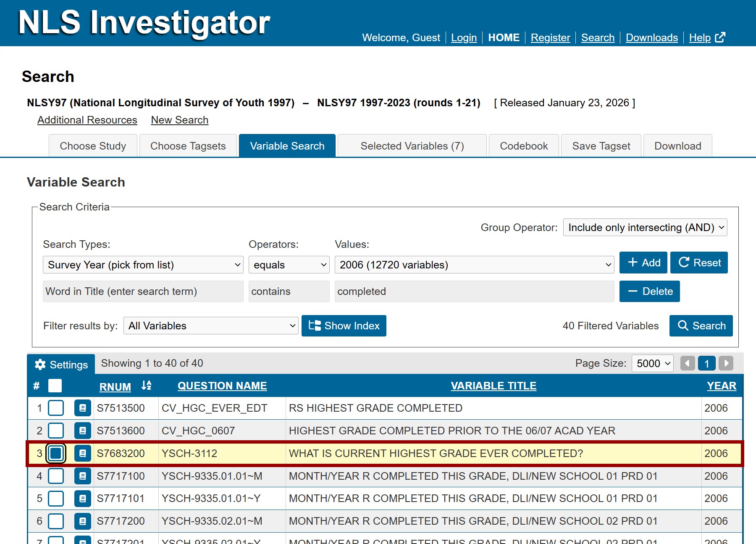756x544 pixels.
Task: Open Help external link
Action: pyautogui.click(x=707, y=38)
